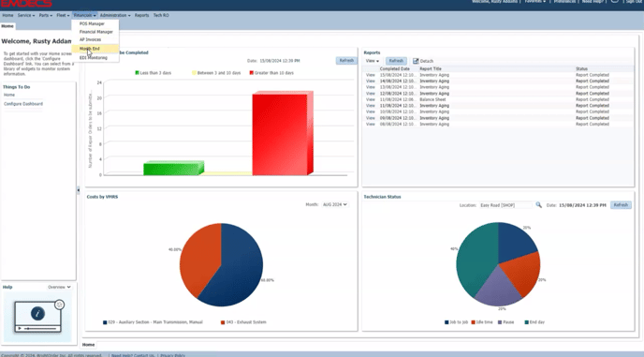This screenshot has width=644, height=357.
Task: View the 09/08/2024 Inventory Aging report
Action: 371,118
